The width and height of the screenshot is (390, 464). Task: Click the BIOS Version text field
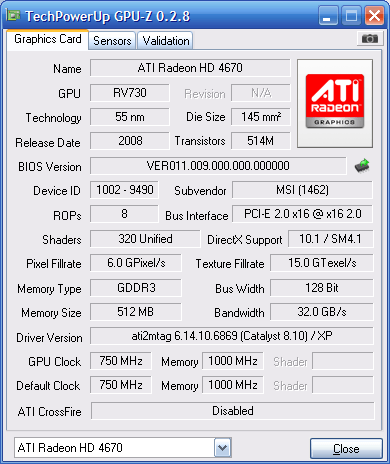218,166
